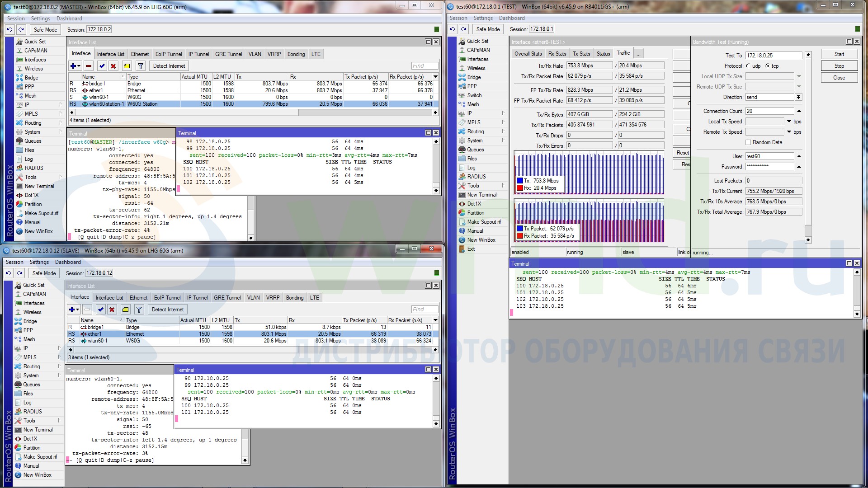This screenshot has width=868, height=488.
Task: Click the Test To address field
Action: click(774, 56)
